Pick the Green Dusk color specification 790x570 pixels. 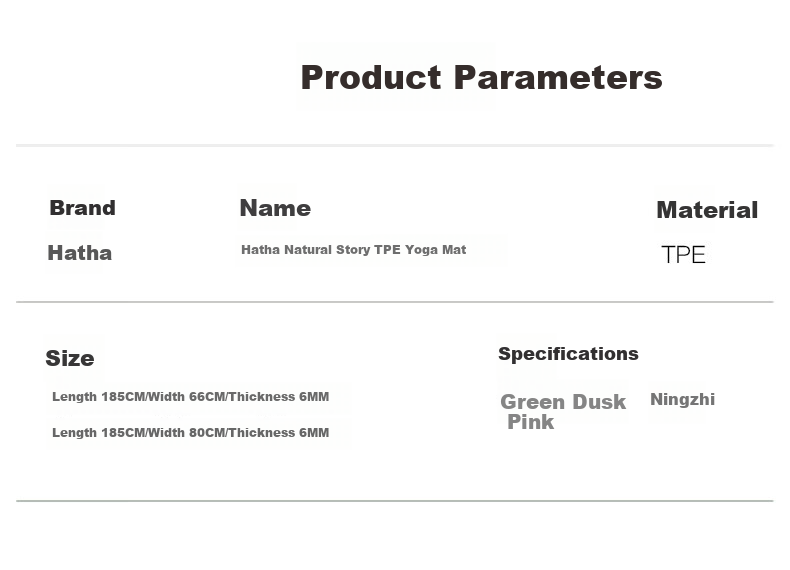[563, 402]
